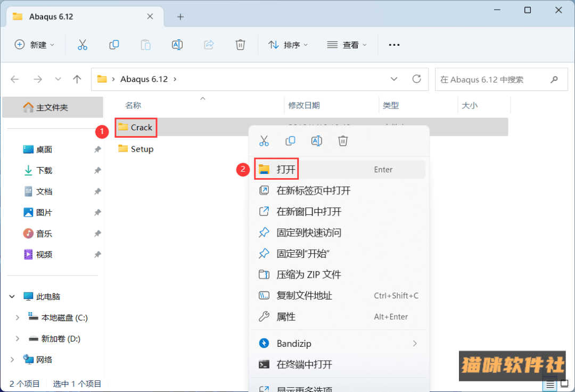
Task: Click the Copy icon in the context menu
Action: point(291,140)
